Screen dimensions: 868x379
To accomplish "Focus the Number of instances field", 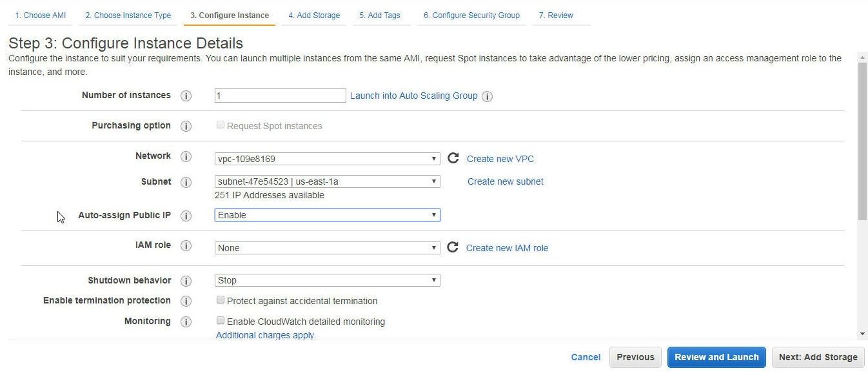I will pyautogui.click(x=281, y=96).
